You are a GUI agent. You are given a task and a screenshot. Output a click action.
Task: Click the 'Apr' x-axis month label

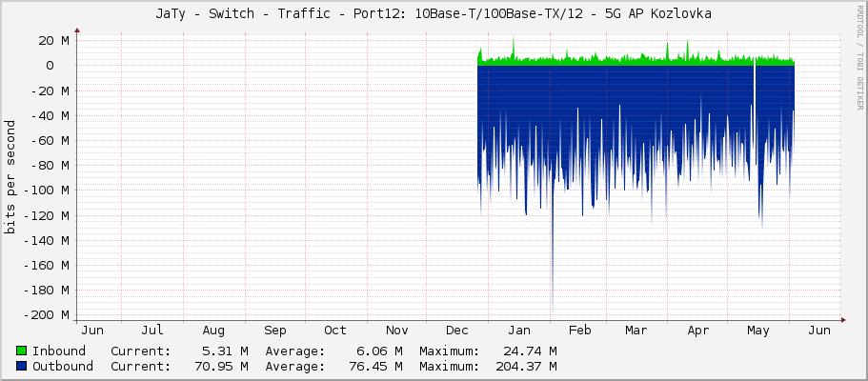(697, 331)
